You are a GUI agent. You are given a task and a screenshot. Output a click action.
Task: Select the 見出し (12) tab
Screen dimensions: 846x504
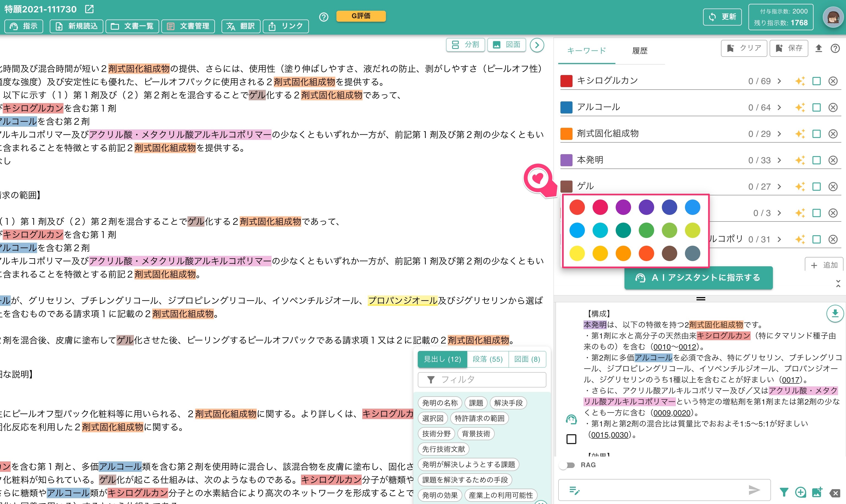tap(442, 359)
